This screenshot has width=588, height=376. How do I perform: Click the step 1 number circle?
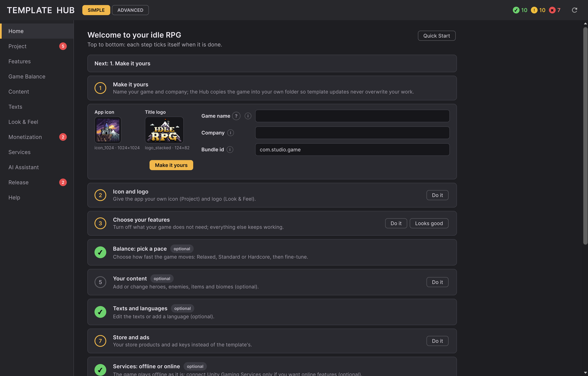100,88
